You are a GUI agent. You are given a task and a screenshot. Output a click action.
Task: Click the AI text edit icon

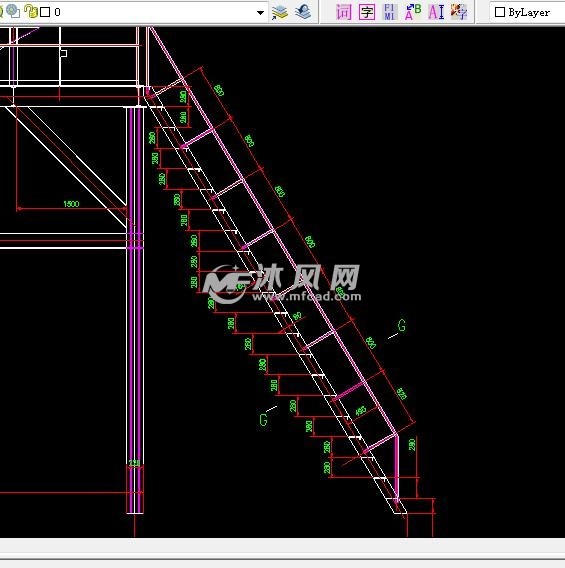click(436, 12)
